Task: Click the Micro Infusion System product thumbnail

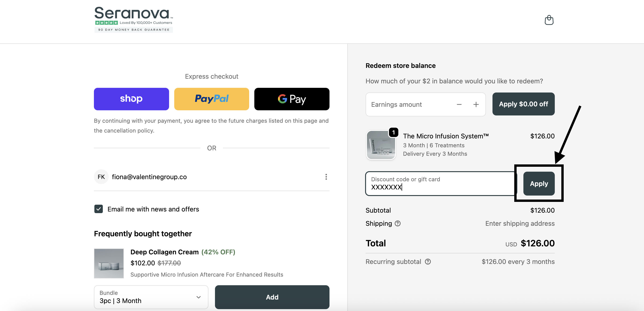Action: coord(381,145)
